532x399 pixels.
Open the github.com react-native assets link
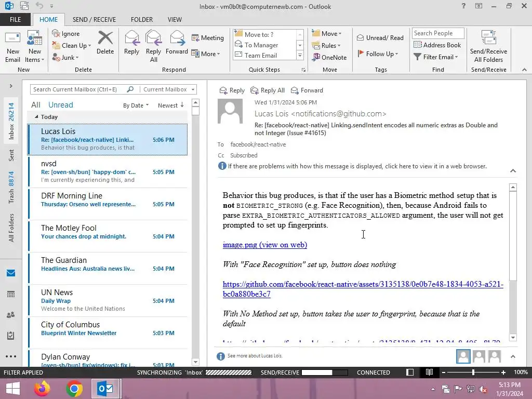point(363,289)
